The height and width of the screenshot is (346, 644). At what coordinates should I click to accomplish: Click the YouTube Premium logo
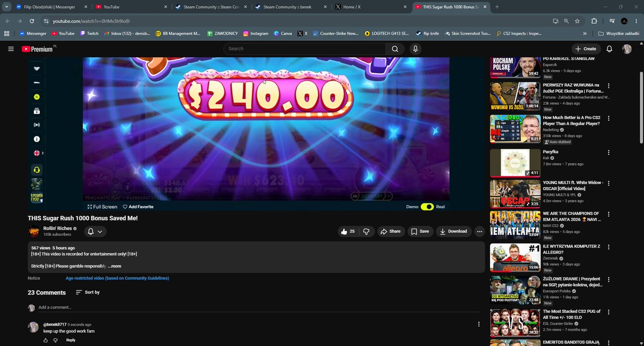[39, 49]
